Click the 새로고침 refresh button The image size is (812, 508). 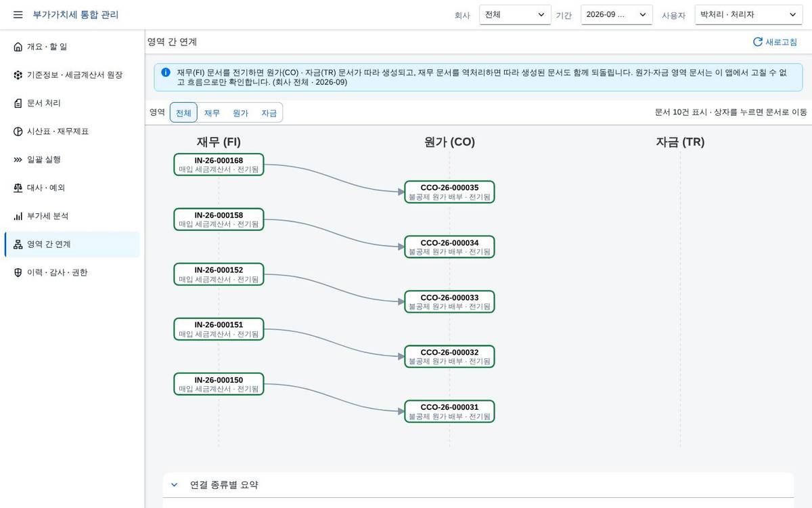pyautogui.click(x=775, y=42)
